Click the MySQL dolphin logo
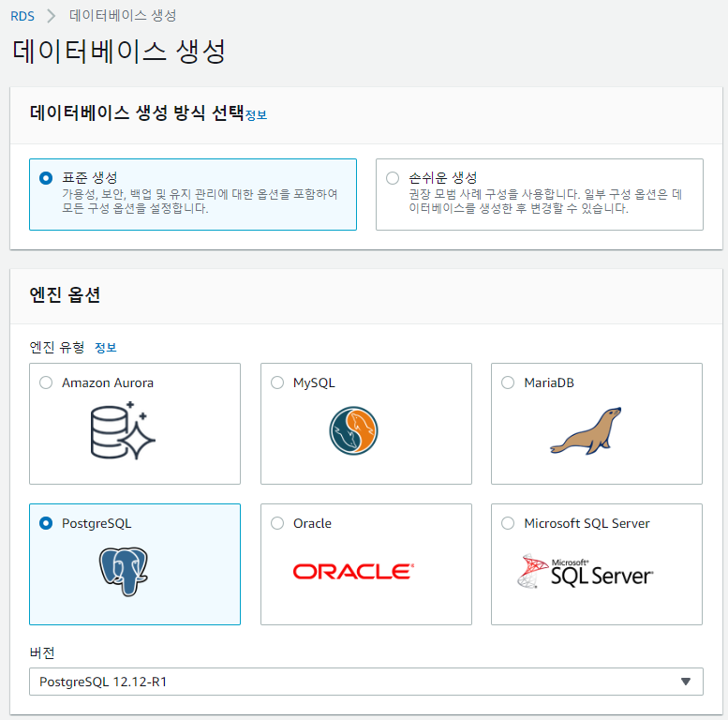 pos(353,430)
